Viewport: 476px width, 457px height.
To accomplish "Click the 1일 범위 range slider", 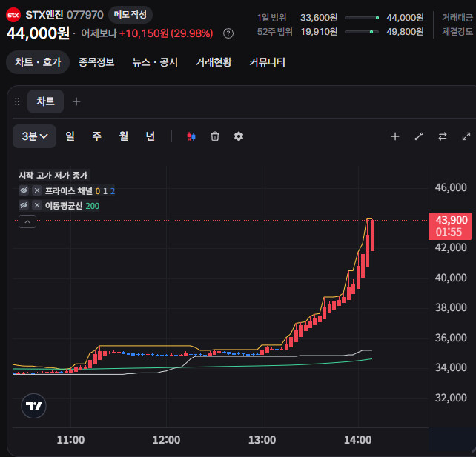I will pyautogui.click(x=362, y=18).
